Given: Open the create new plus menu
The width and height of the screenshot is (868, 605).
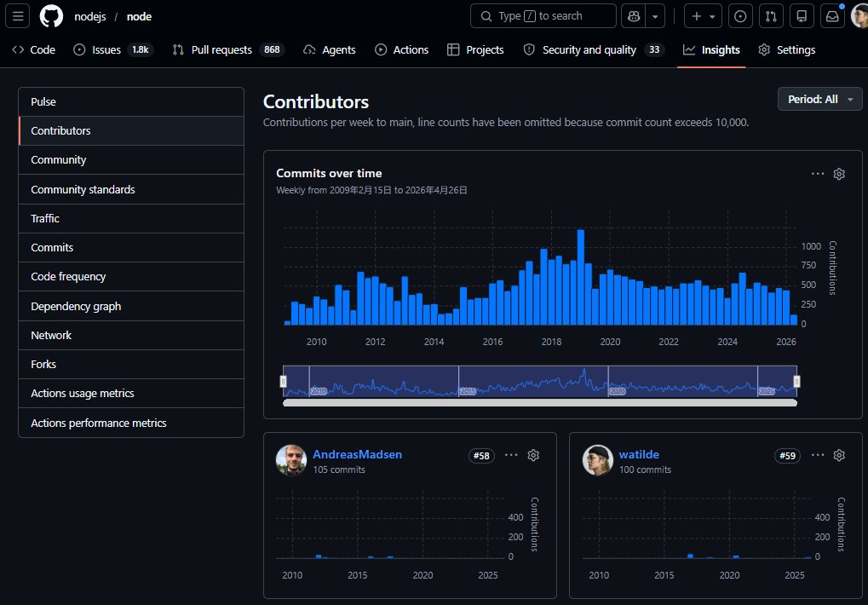Looking at the screenshot, I should click(x=703, y=16).
